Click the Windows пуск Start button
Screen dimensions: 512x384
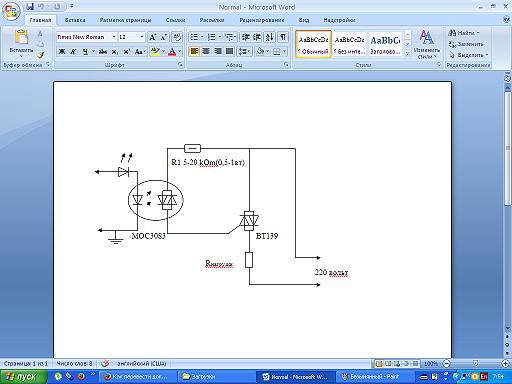[23, 377]
